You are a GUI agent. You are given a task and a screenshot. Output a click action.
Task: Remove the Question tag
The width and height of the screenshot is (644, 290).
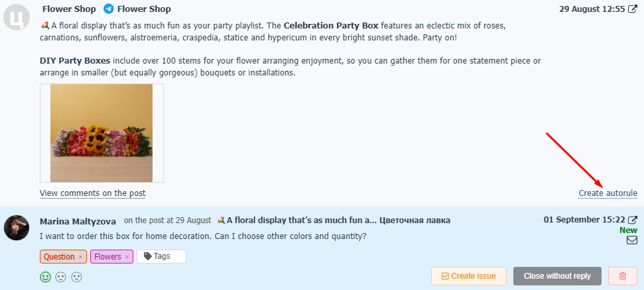pos(80,257)
